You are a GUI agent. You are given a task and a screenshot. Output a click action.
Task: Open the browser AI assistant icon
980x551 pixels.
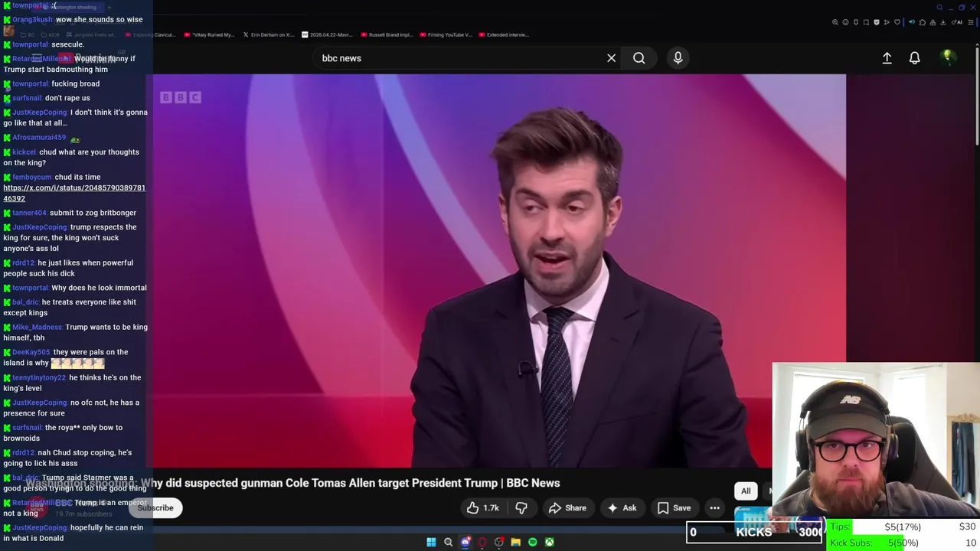click(957, 22)
